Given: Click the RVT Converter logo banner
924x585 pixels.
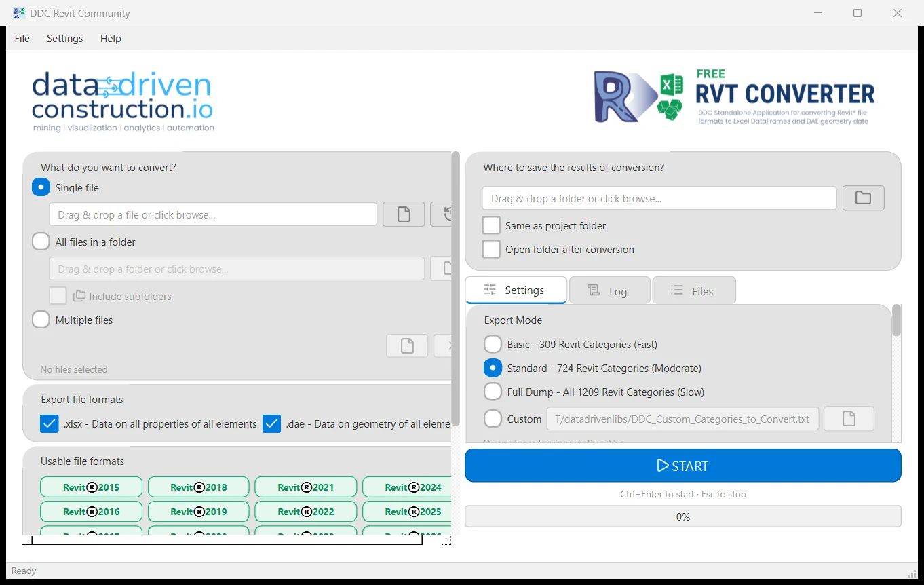Looking at the screenshot, I should coord(735,96).
